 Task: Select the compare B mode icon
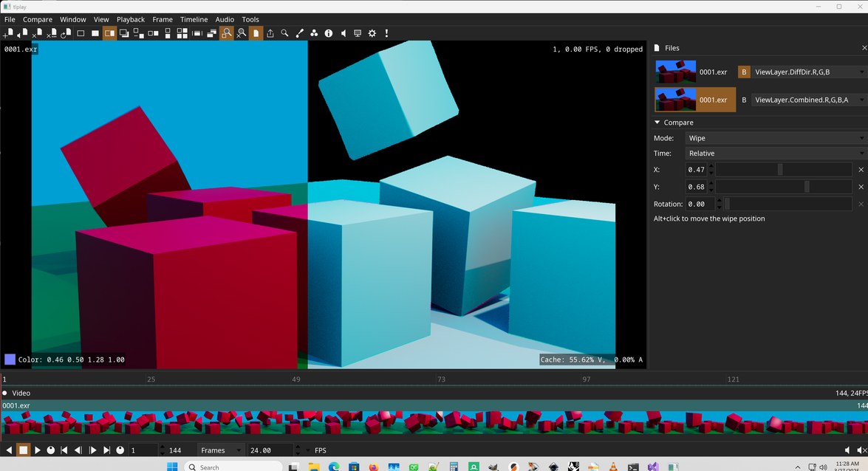pos(95,33)
